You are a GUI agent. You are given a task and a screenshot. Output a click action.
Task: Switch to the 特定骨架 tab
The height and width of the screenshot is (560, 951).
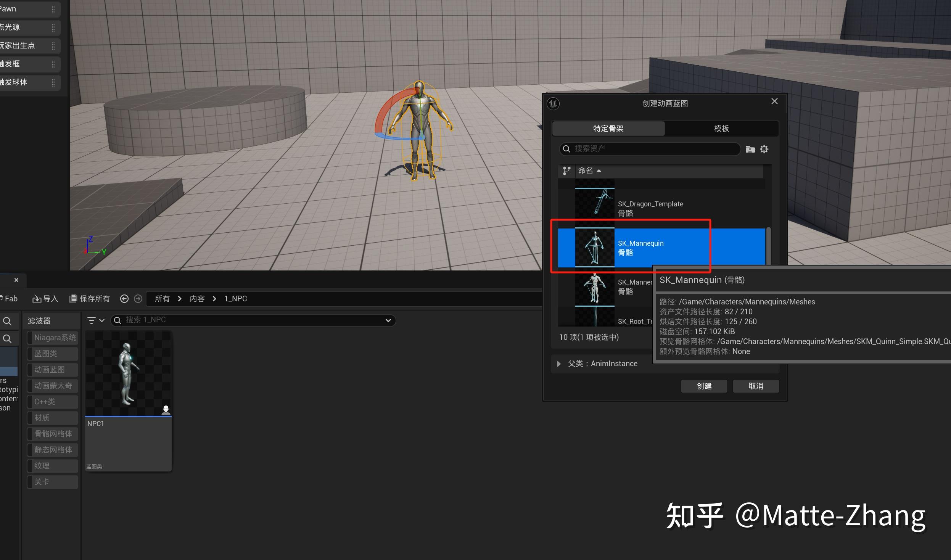pos(608,129)
